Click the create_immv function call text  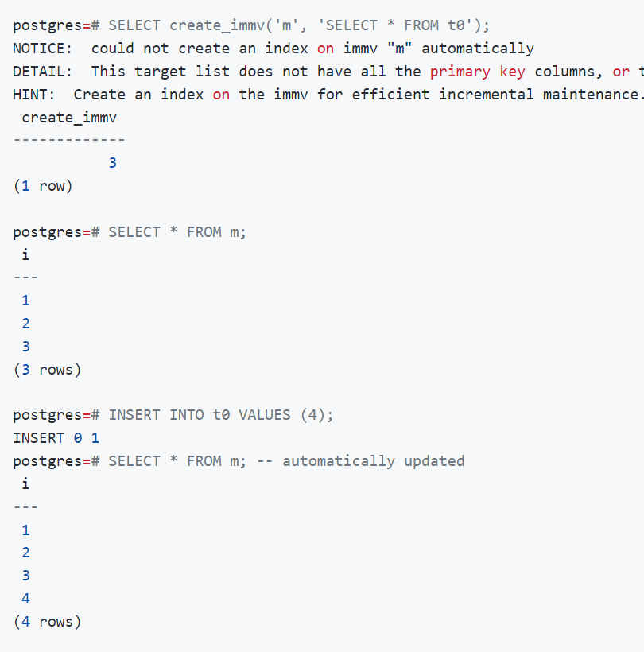point(299,25)
